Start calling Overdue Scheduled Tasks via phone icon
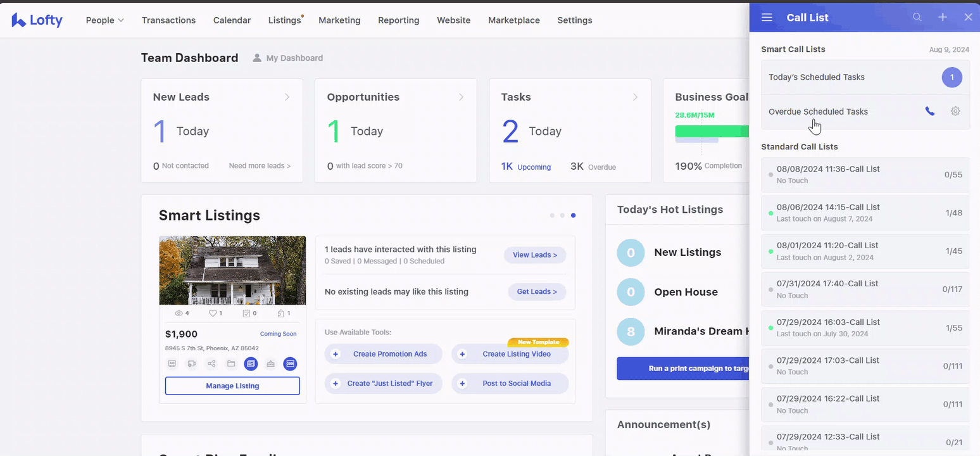This screenshot has width=980, height=456. click(x=929, y=111)
